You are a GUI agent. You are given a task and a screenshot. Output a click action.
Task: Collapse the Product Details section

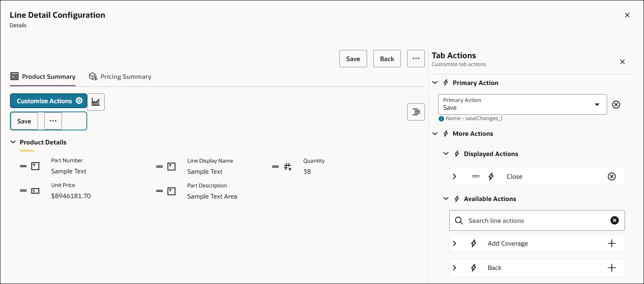point(12,142)
